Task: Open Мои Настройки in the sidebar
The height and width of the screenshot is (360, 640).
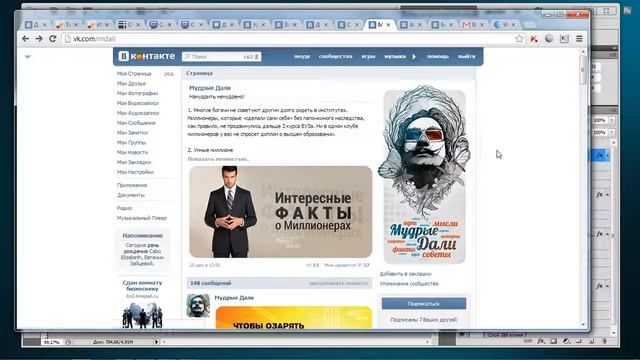Action: 135,172
